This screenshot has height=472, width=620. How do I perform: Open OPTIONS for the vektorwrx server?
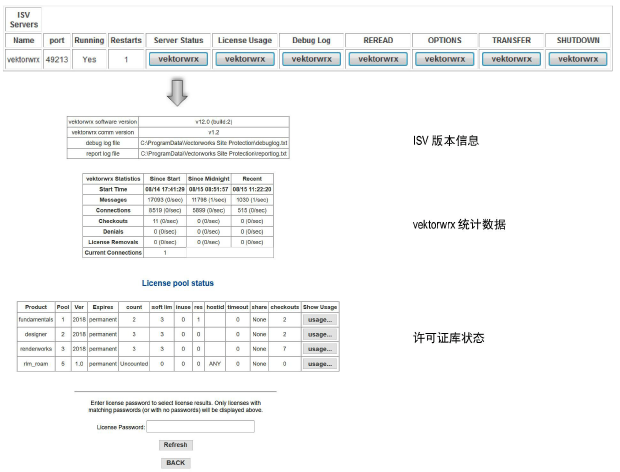[444, 59]
